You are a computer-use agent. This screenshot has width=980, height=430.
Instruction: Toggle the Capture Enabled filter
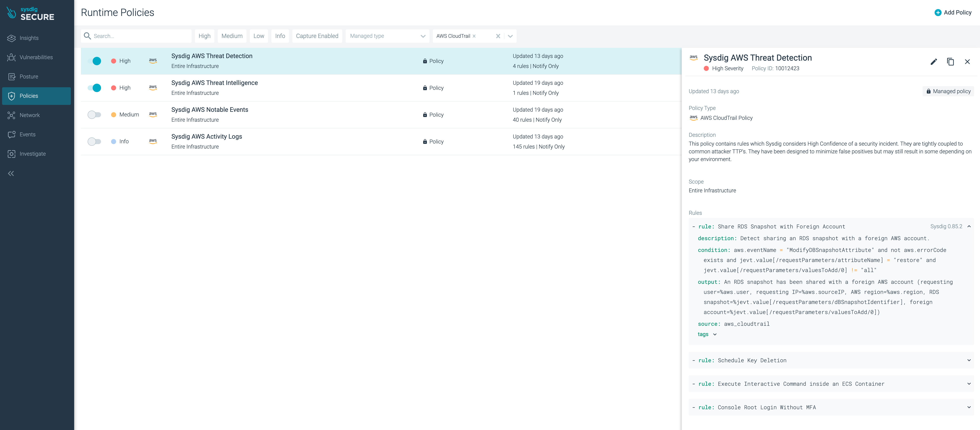[x=317, y=36]
